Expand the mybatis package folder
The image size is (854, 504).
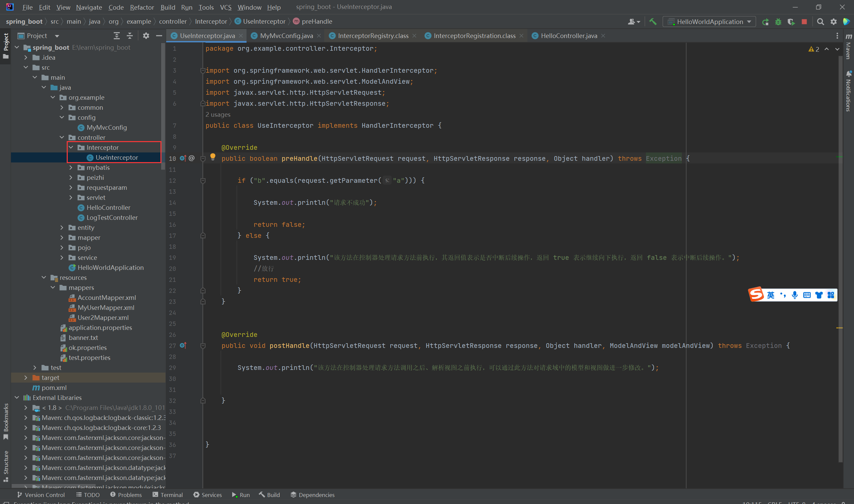[x=71, y=167]
